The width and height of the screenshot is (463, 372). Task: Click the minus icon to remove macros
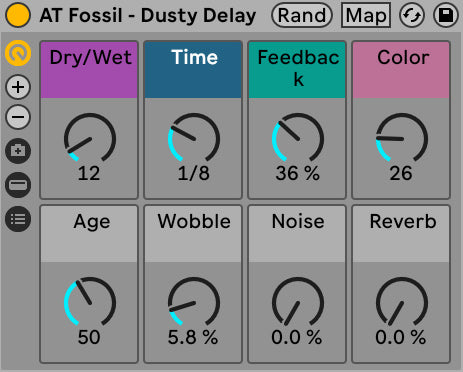18,117
